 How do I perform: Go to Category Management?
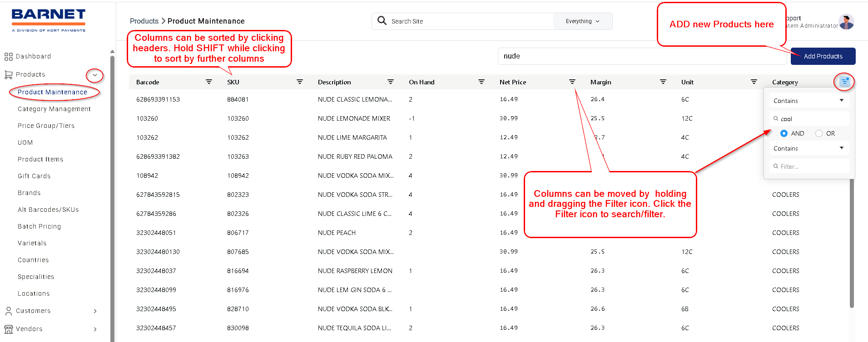click(x=54, y=109)
